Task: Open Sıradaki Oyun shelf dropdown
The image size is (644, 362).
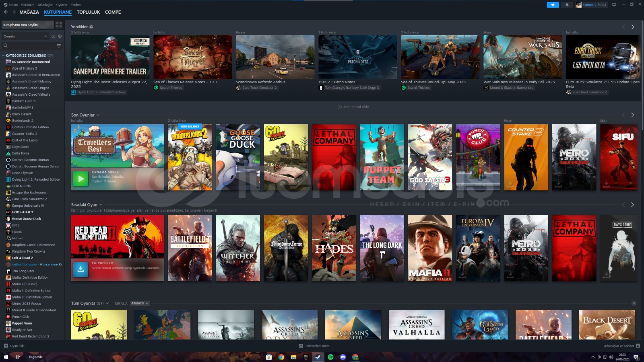Action: 101,205
